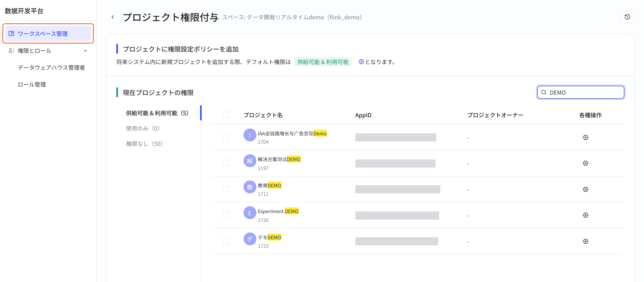The height and width of the screenshot is (282, 644).
Task: Open ワークスペース管理 in the sidebar
Action: point(48,33)
